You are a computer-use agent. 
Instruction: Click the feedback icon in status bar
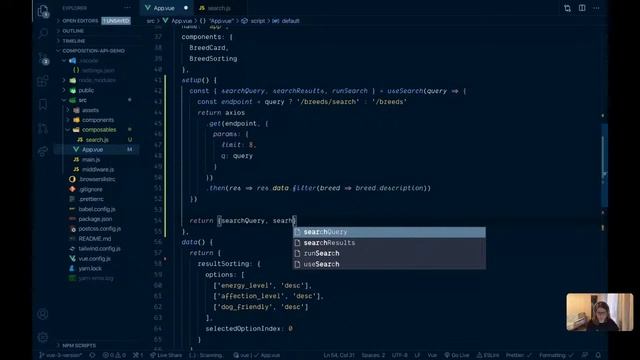[585, 355]
